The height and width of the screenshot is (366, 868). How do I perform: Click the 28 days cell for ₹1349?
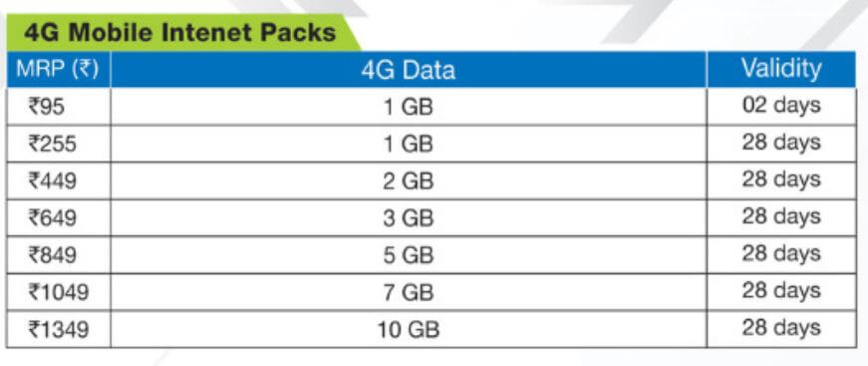pyautogui.click(x=781, y=329)
